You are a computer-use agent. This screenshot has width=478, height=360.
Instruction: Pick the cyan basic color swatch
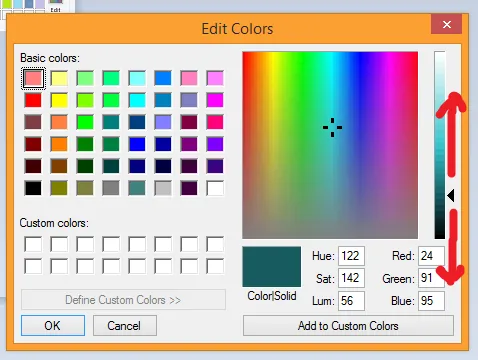coord(137,100)
